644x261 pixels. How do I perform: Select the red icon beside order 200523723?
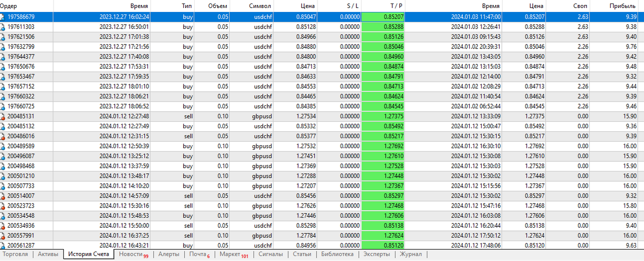(2, 206)
